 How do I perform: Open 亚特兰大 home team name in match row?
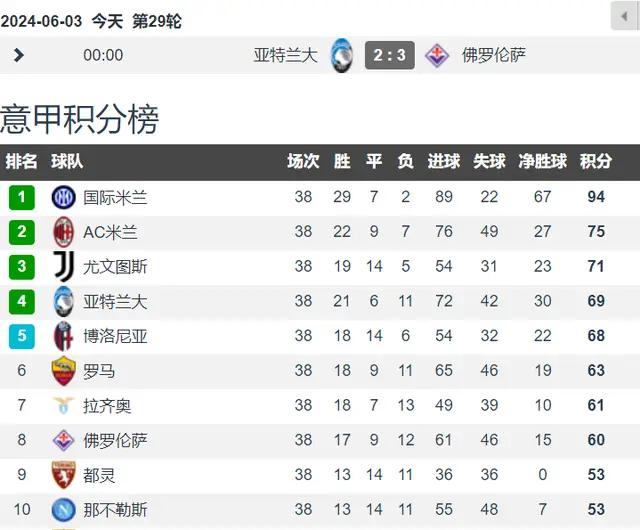[285, 55]
